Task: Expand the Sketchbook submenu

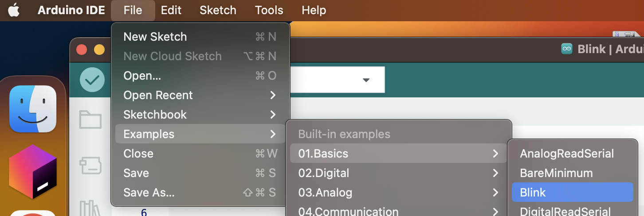Action: (200, 115)
